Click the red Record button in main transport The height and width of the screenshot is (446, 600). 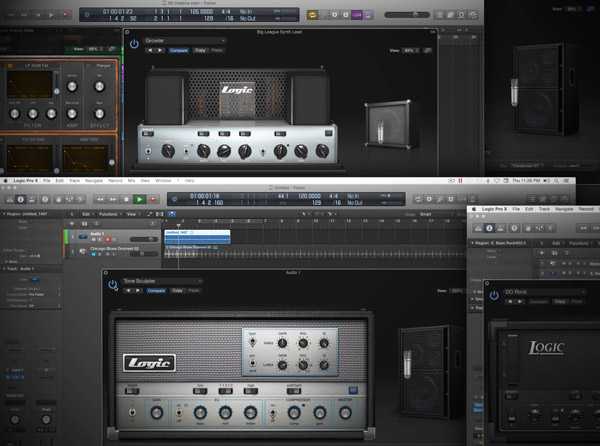coord(153,199)
